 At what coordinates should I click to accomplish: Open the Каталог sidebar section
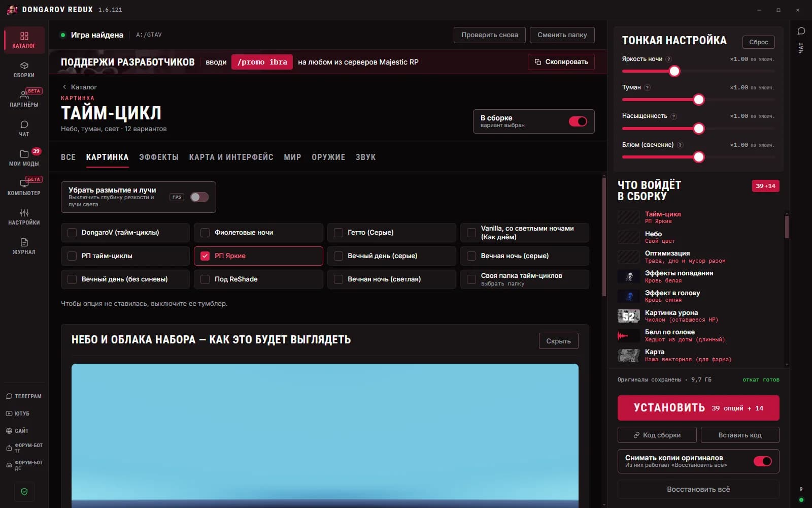pyautogui.click(x=24, y=40)
